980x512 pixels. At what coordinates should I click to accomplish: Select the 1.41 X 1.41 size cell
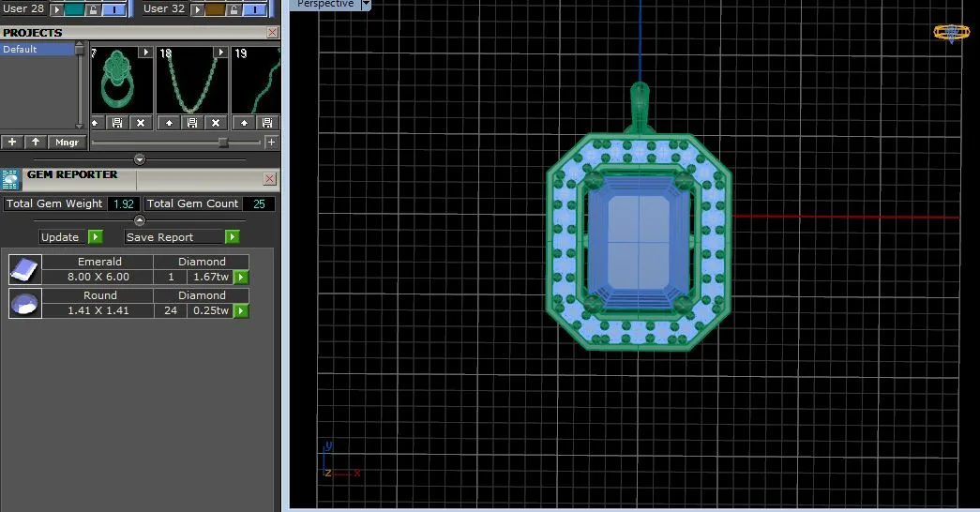pyautogui.click(x=98, y=310)
